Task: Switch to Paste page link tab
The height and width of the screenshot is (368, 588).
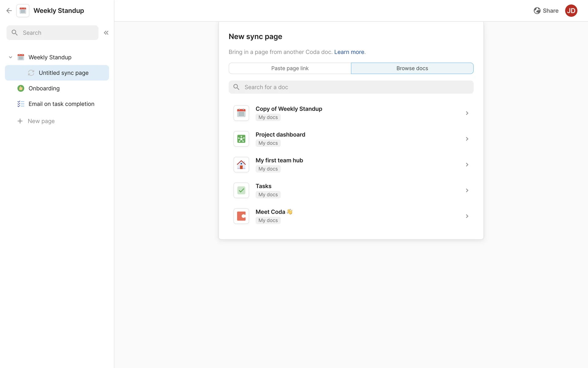Action: (290, 68)
